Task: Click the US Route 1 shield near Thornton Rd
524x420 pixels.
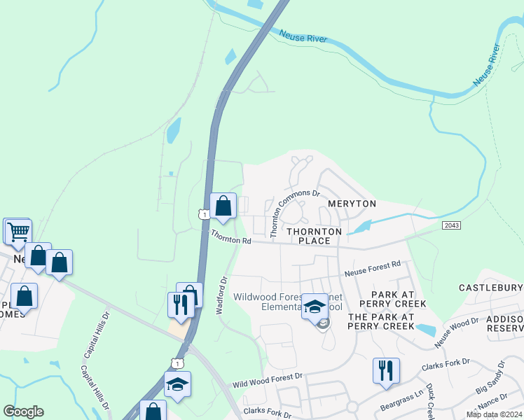Action: (x=204, y=214)
